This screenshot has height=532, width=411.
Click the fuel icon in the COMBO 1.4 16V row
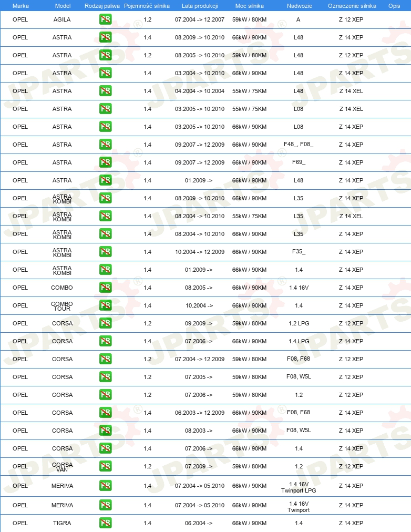coord(106,288)
